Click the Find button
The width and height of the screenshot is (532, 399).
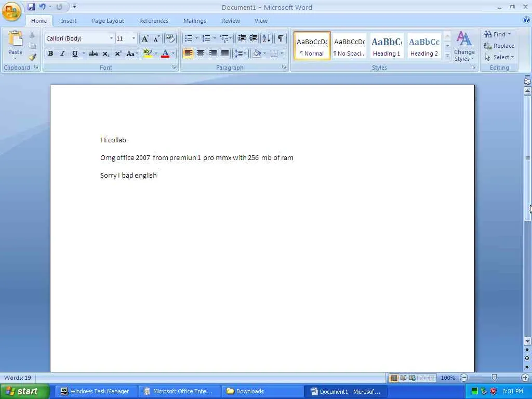pyautogui.click(x=497, y=34)
